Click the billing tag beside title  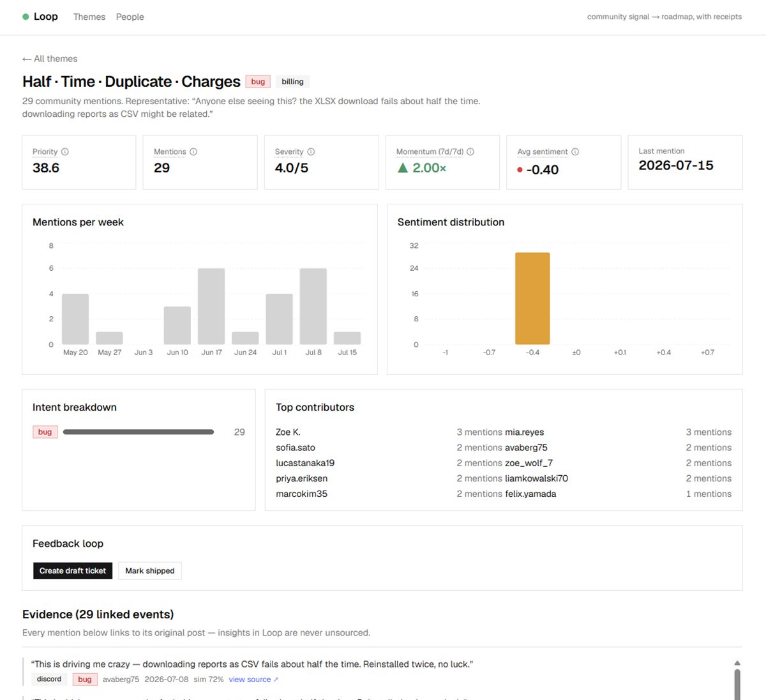[x=292, y=82]
